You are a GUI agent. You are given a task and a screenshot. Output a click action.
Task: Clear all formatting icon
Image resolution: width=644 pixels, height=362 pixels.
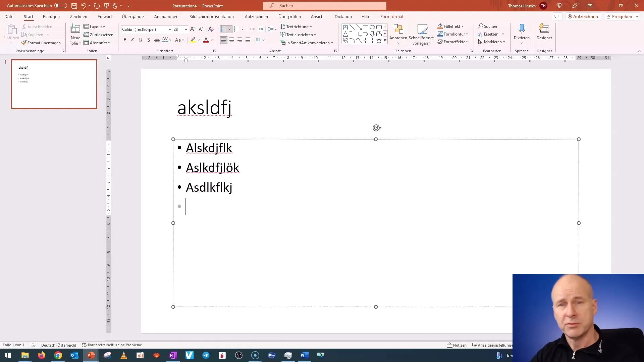click(211, 29)
